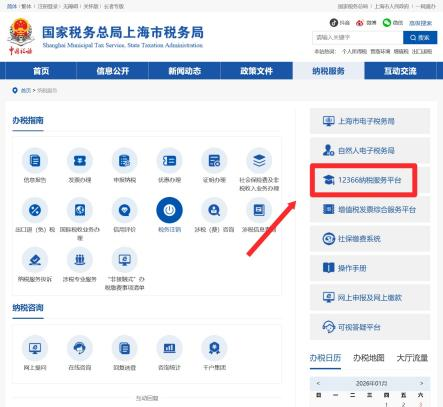
Task: Open the 在线咨询 headset icon
Action: click(80, 348)
